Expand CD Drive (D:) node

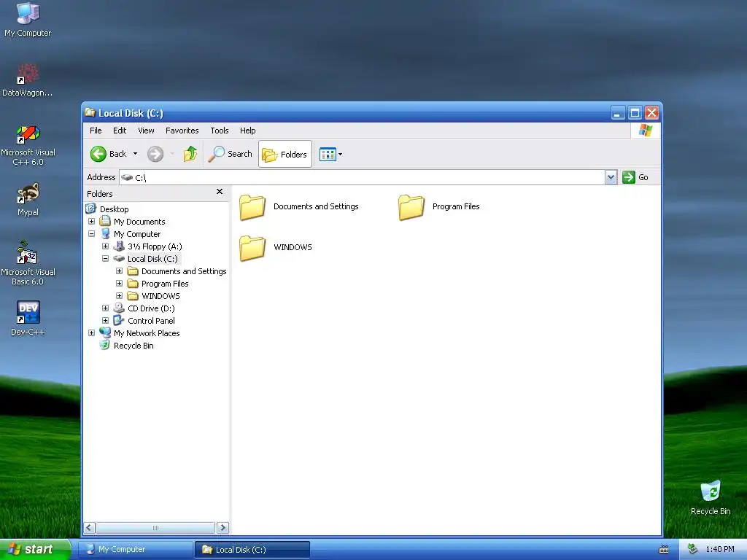105,308
